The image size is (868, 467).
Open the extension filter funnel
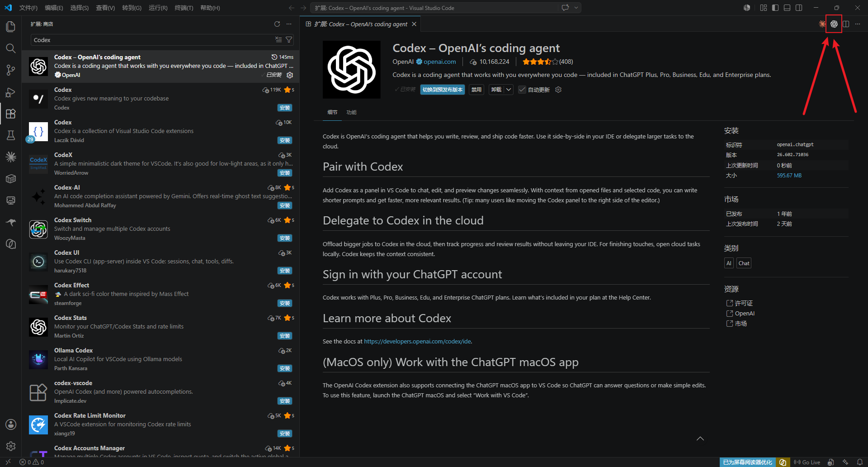click(289, 40)
